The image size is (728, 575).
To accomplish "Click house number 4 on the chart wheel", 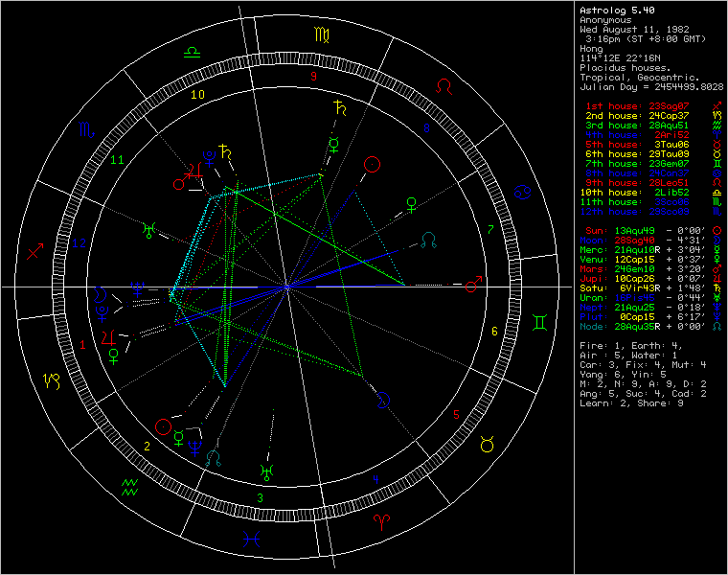I will click(x=375, y=480).
